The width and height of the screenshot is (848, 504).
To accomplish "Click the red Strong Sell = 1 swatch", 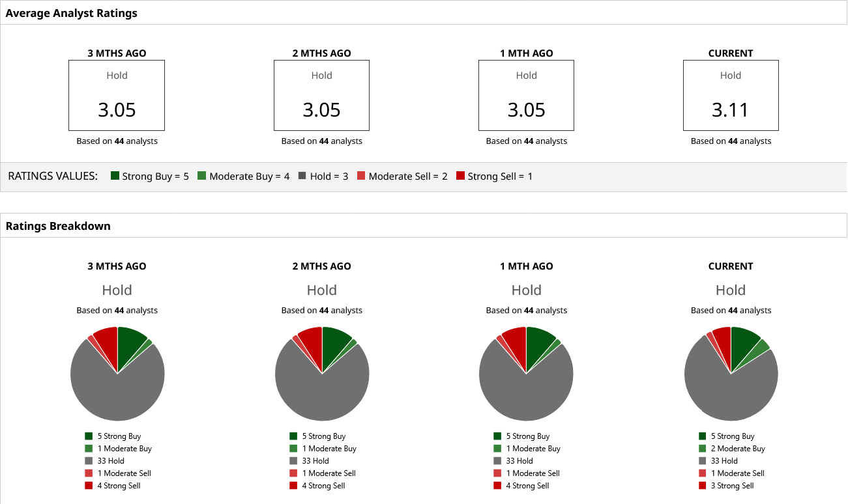I will coord(461,176).
